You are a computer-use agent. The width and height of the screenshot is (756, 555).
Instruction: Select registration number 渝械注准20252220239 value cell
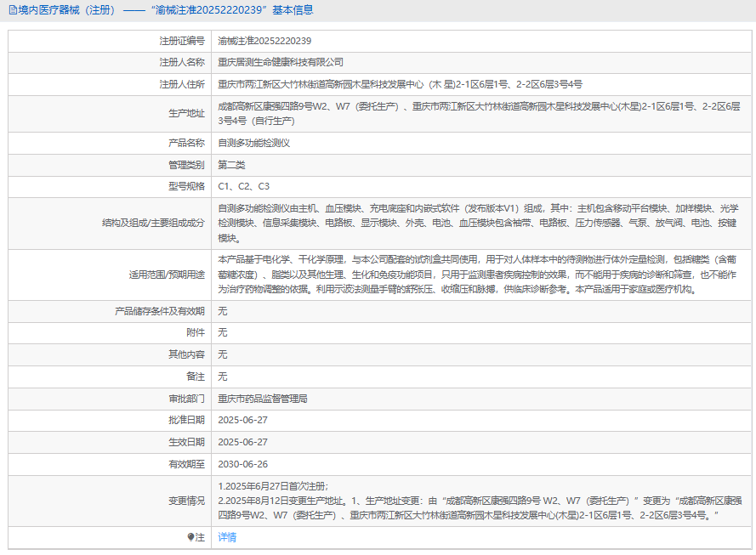click(x=264, y=41)
